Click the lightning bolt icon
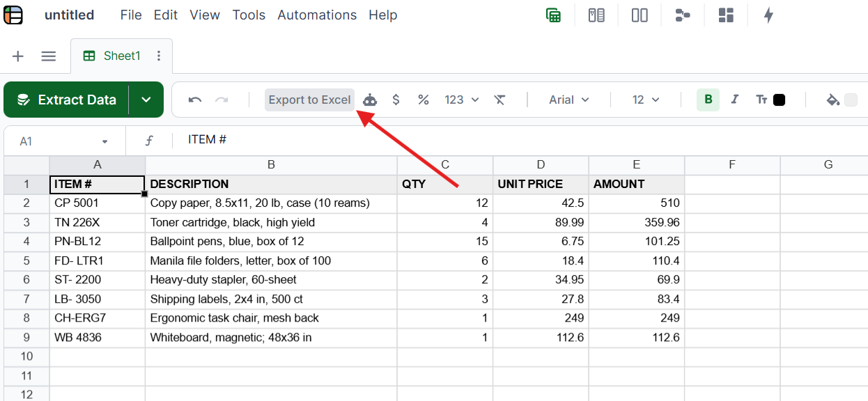 pyautogui.click(x=769, y=15)
